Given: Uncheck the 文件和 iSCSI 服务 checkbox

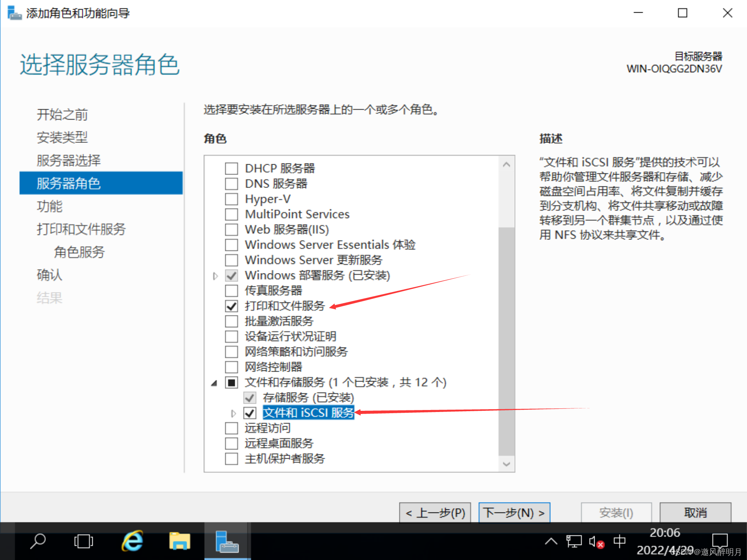Looking at the screenshot, I should pyautogui.click(x=250, y=413).
